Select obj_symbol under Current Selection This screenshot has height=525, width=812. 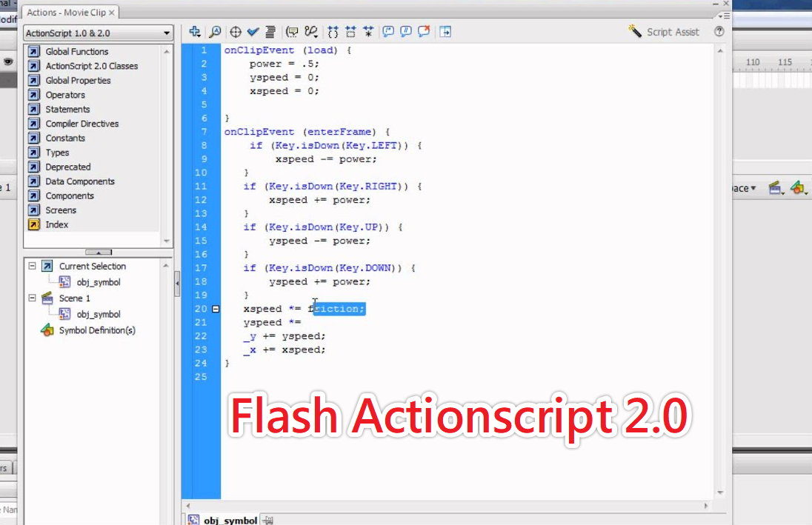pyautogui.click(x=99, y=282)
